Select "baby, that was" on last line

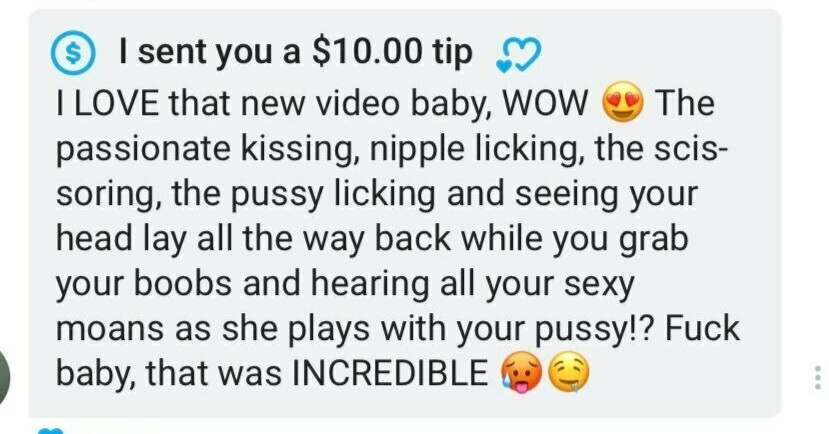pyautogui.click(x=169, y=373)
